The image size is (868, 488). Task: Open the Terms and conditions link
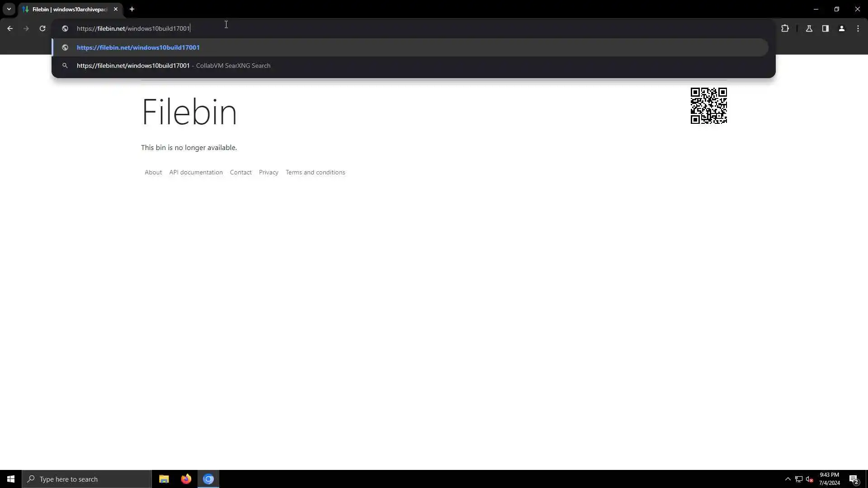pyautogui.click(x=315, y=172)
